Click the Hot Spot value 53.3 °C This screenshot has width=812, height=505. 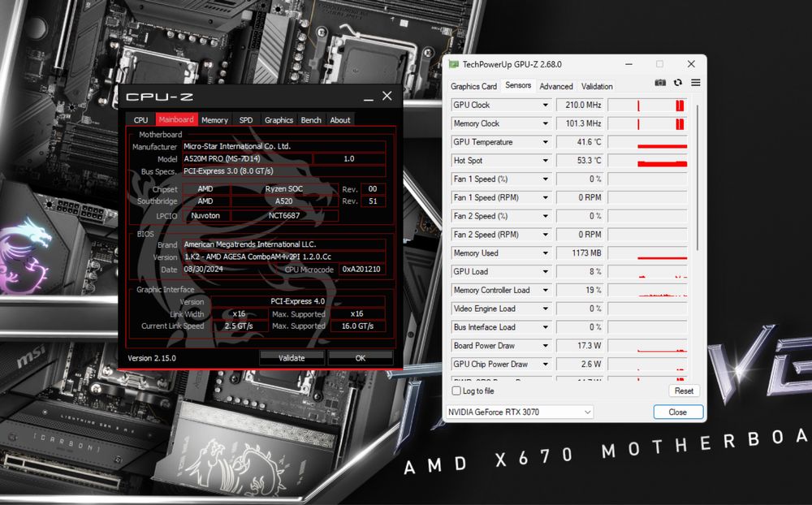pyautogui.click(x=580, y=161)
